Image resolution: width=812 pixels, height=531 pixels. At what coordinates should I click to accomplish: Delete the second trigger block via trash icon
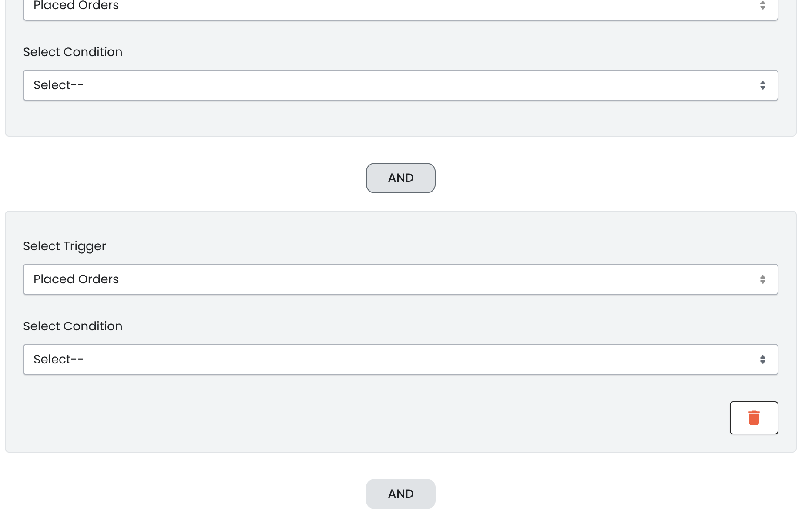point(754,418)
